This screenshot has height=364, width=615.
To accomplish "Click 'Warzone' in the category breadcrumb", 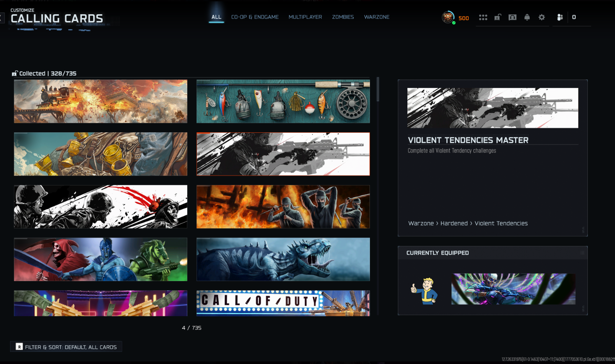I will [421, 223].
